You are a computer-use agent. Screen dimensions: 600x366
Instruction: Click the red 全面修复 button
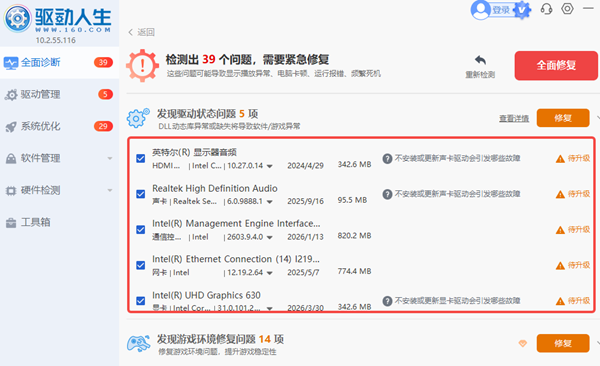click(556, 65)
